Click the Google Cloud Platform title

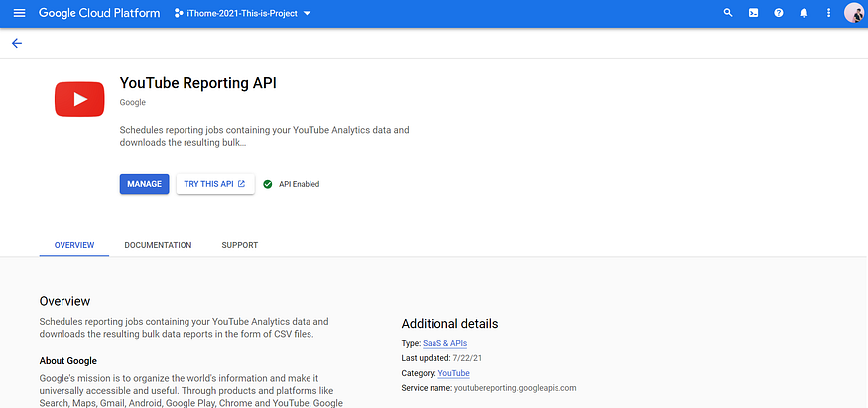point(99,13)
